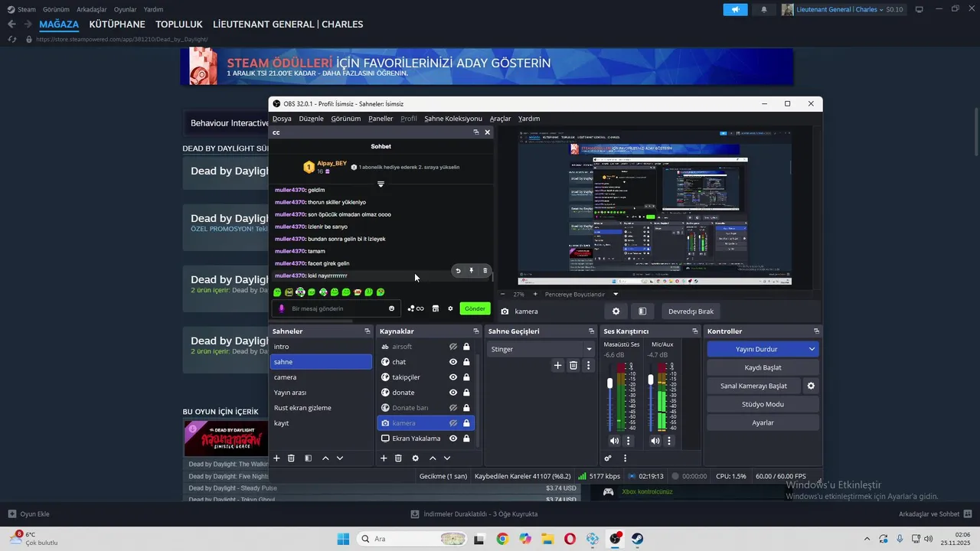Screen dimensions: 980x551
Task: Move source down in Kaynaklar panel
Action: point(447,458)
